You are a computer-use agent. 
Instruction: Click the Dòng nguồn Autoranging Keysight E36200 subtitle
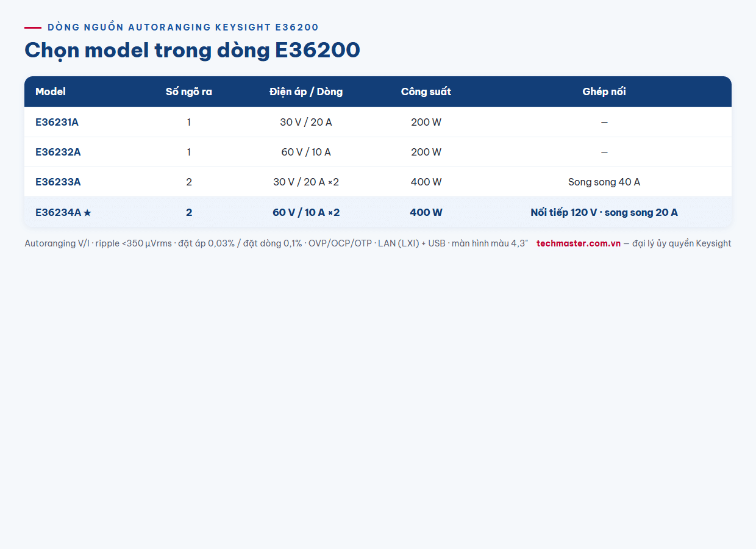click(183, 27)
